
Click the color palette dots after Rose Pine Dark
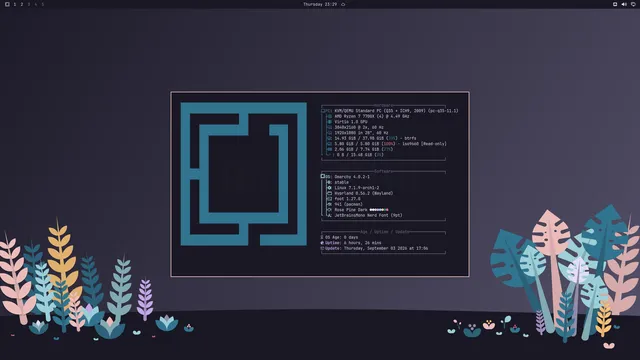[379, 210]
